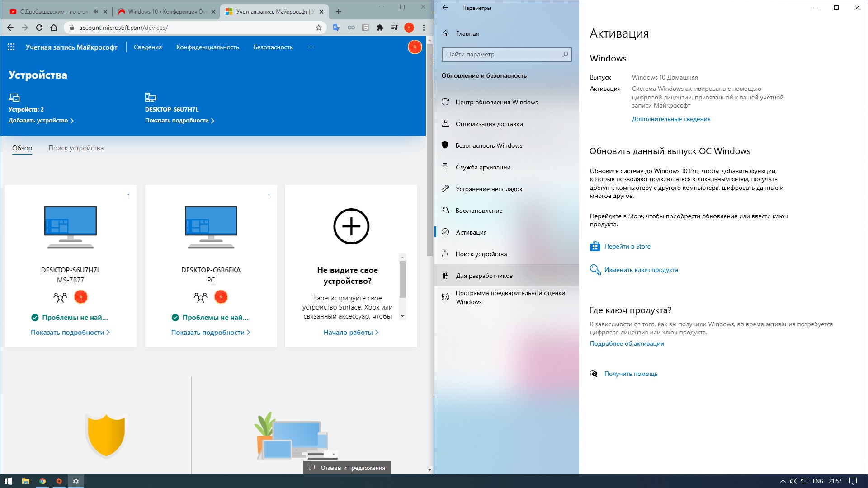
Task: Open options menu for DESKTOP-S6U7H7L card
Action: point(128,194)
